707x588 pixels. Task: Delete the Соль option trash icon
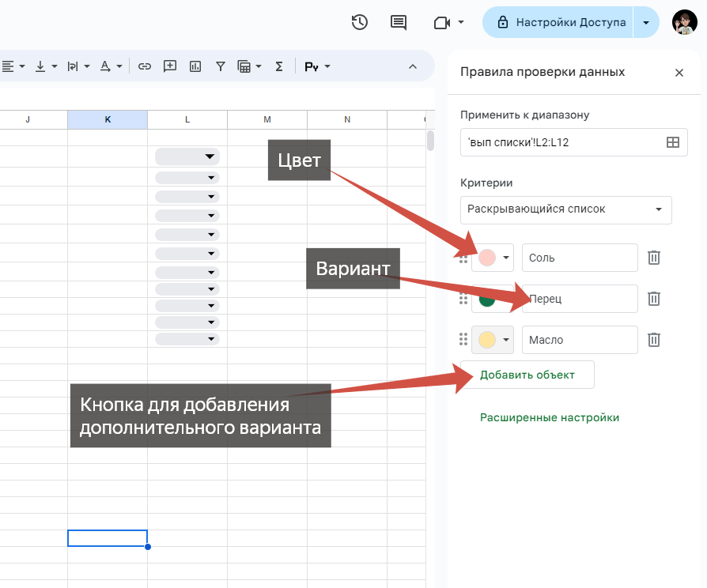[654, 258]
